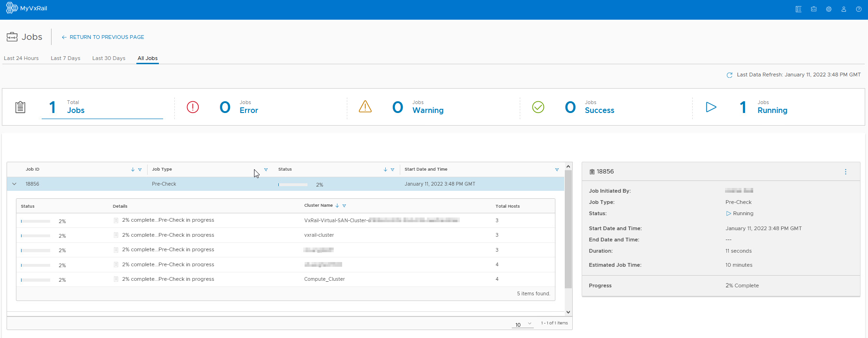Open the Job ID column filter
Viewport: 868px width, 338px height.
point(140,170)
